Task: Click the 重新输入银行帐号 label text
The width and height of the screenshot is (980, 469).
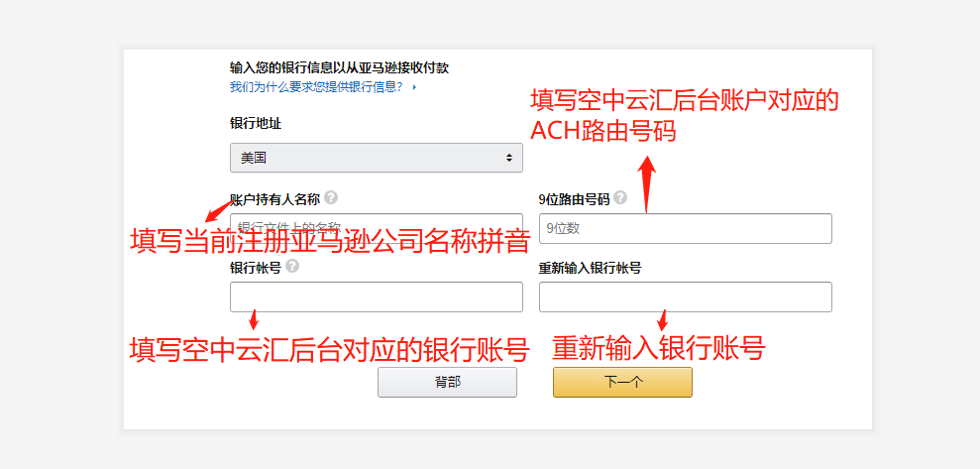Action: (x=590, y=268)
